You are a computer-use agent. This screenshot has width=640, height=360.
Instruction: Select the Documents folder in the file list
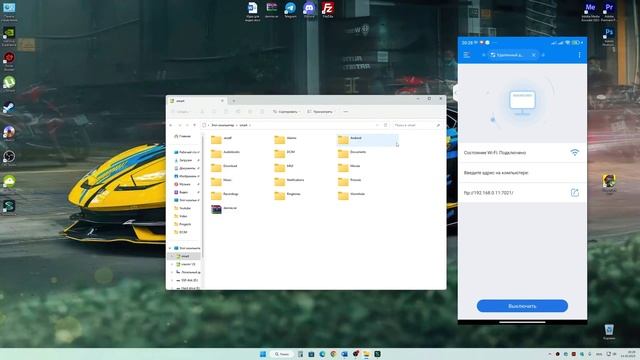coord(352,153)
